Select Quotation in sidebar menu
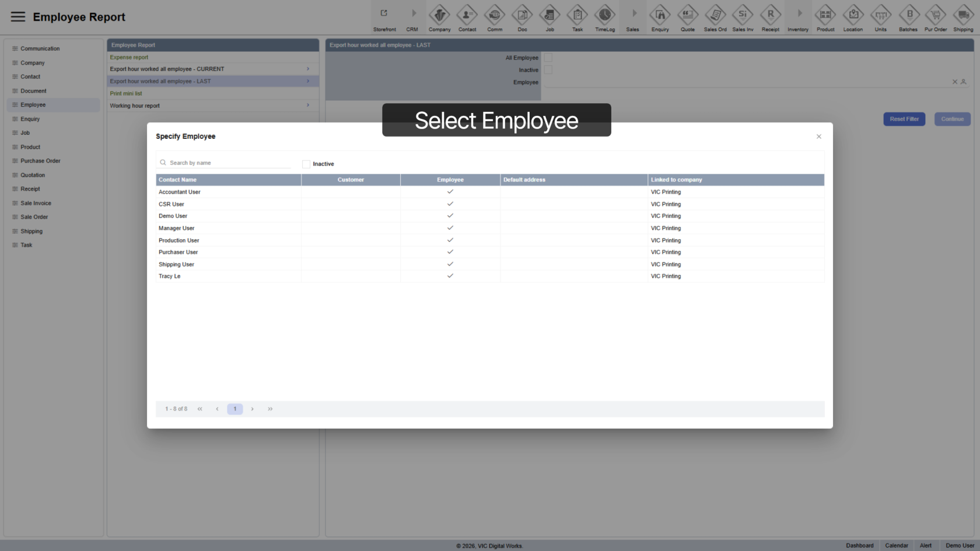Viewport: 980px width, 551px height. click(x=33, y=175)
